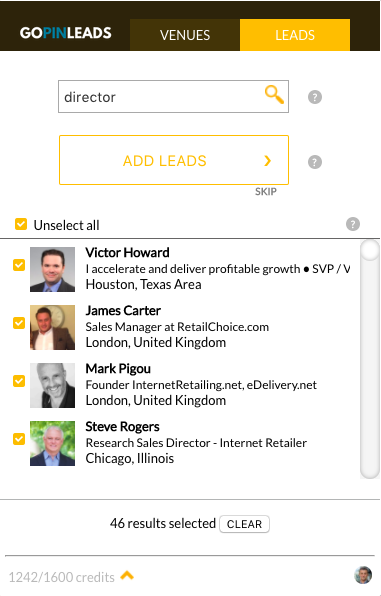Click help icon in Unselect all row
The image size is (381, 596).
353,224
